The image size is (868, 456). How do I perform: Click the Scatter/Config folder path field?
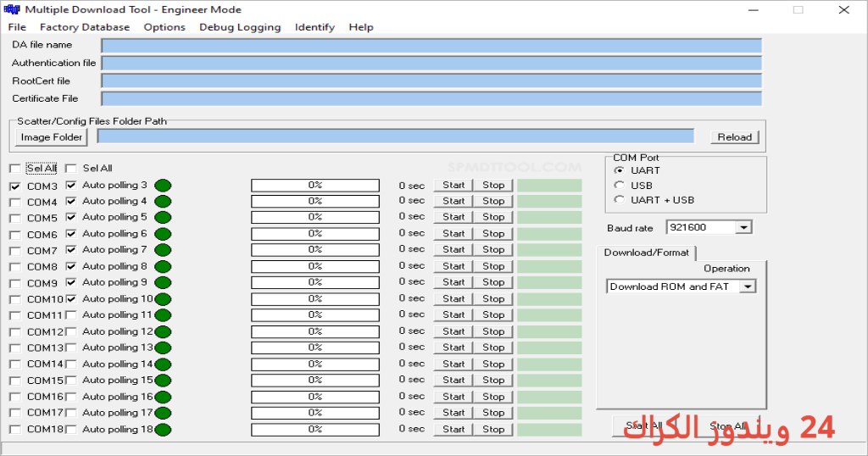coord(396,136)
